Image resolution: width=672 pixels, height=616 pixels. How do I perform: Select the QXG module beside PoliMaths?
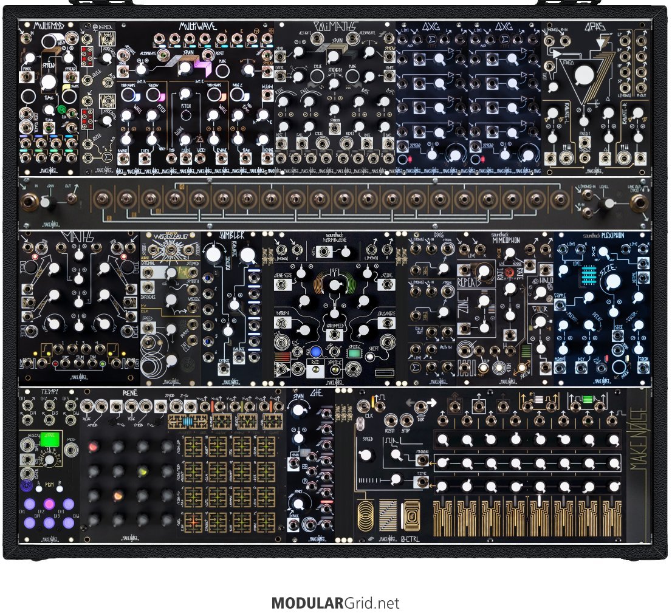431,98
